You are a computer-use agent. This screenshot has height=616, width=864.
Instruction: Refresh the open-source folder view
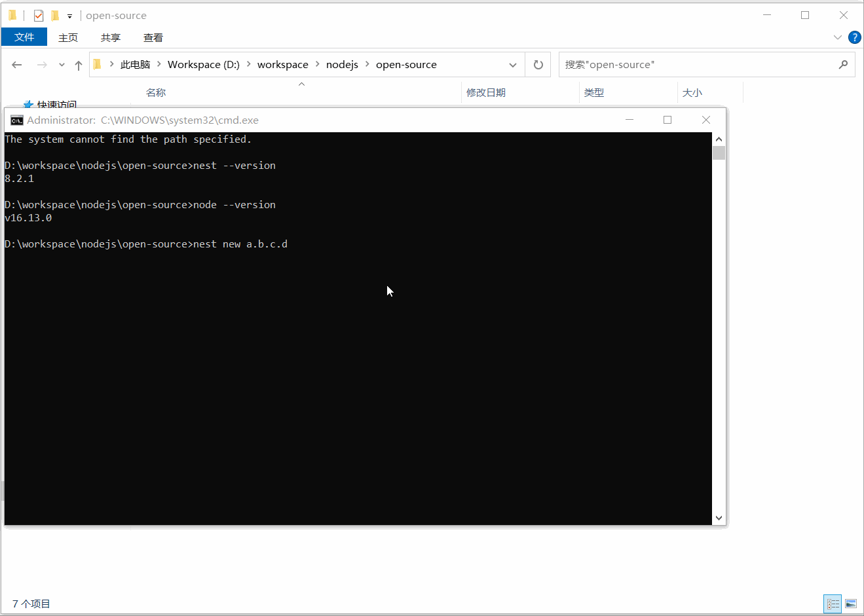click(x=537, y=64)
